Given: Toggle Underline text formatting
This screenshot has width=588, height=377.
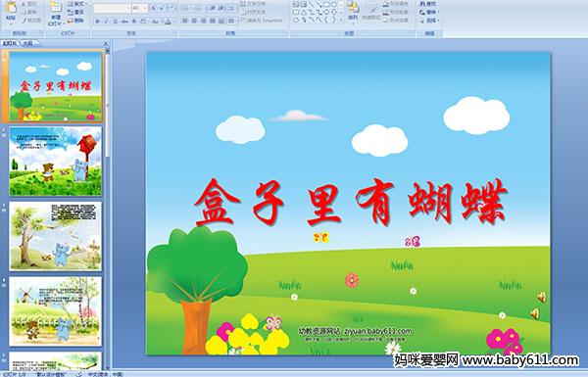Looking at the screenshot, I should pos(115,22).
